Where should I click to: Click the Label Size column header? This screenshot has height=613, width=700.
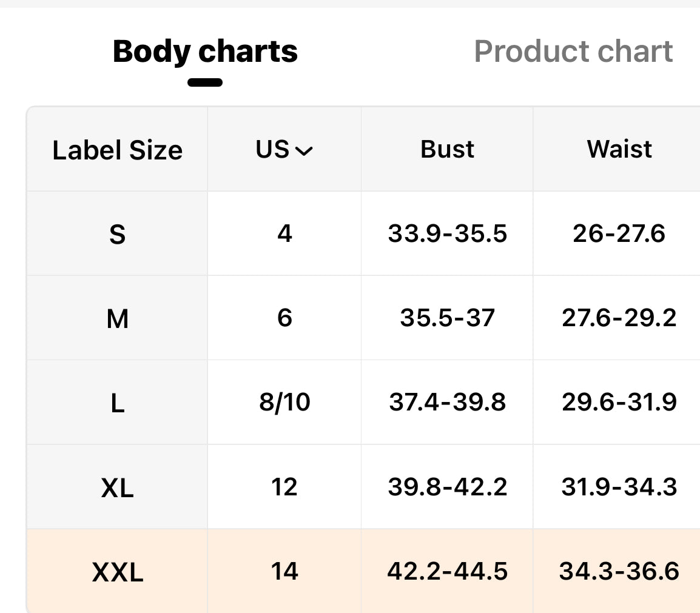click(x=117, y=150)
